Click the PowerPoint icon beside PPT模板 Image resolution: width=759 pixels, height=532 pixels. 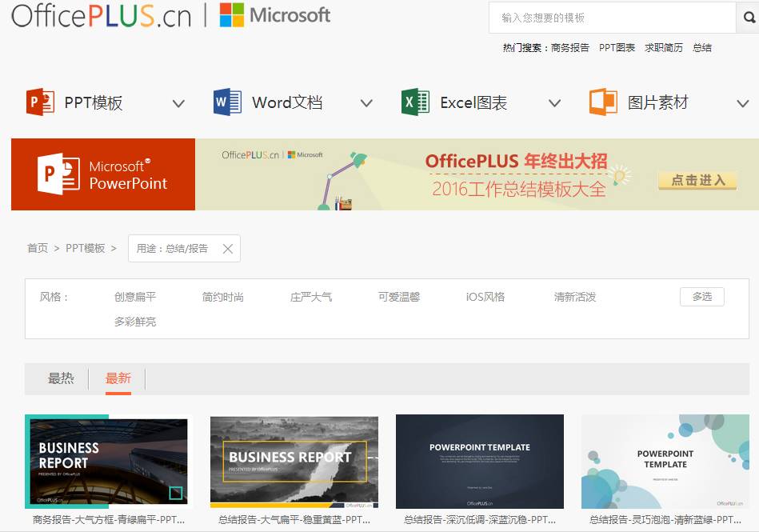point(40,102)
